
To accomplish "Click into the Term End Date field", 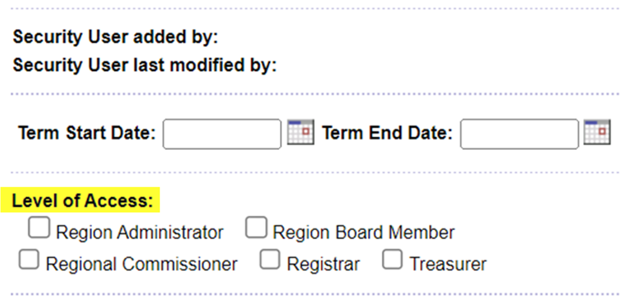I will point(519,134).
